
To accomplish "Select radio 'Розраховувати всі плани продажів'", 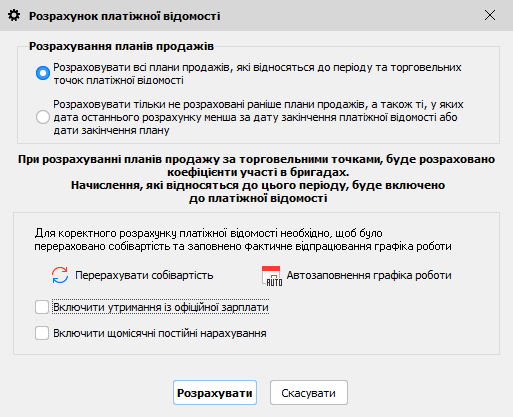I will [x=43, y=73].
